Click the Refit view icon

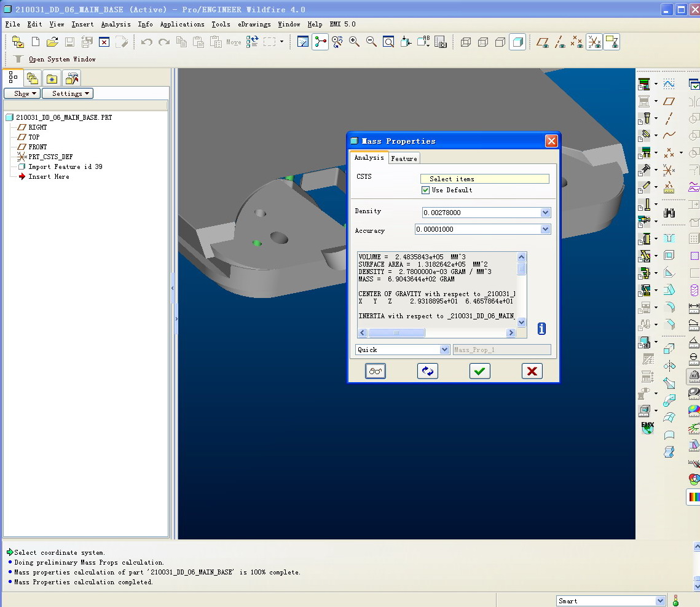tap(388, 42)
